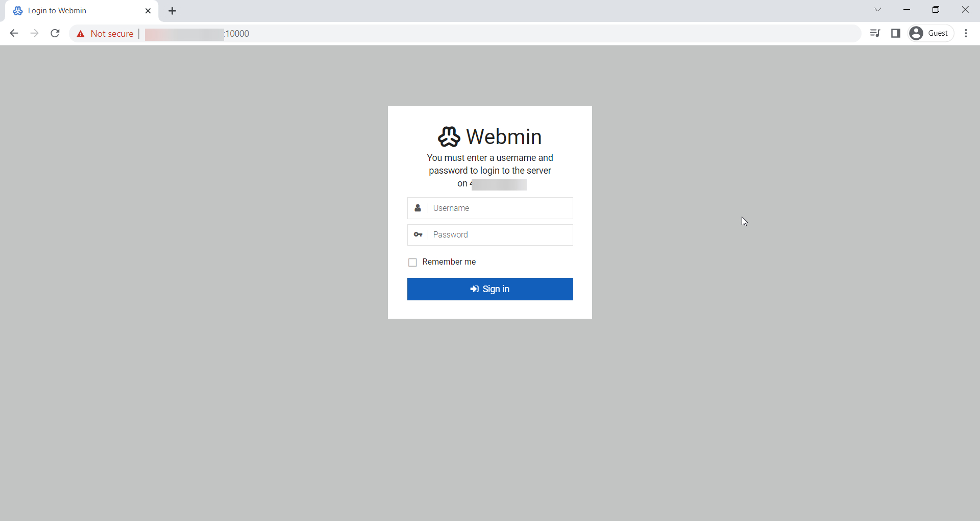Restore down the browser window
The height and width of the screenshot is (521, 980).
936,10
